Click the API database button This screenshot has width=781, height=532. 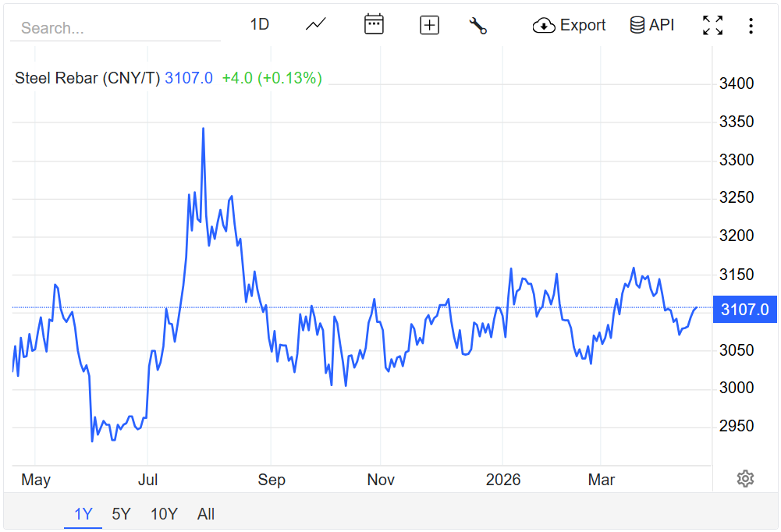point(651,26)
